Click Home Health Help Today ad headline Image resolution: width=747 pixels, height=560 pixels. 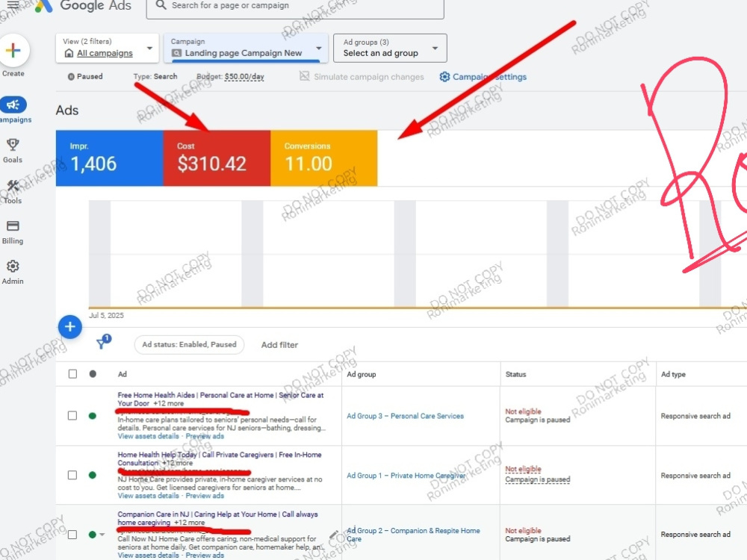pos(220,458)
